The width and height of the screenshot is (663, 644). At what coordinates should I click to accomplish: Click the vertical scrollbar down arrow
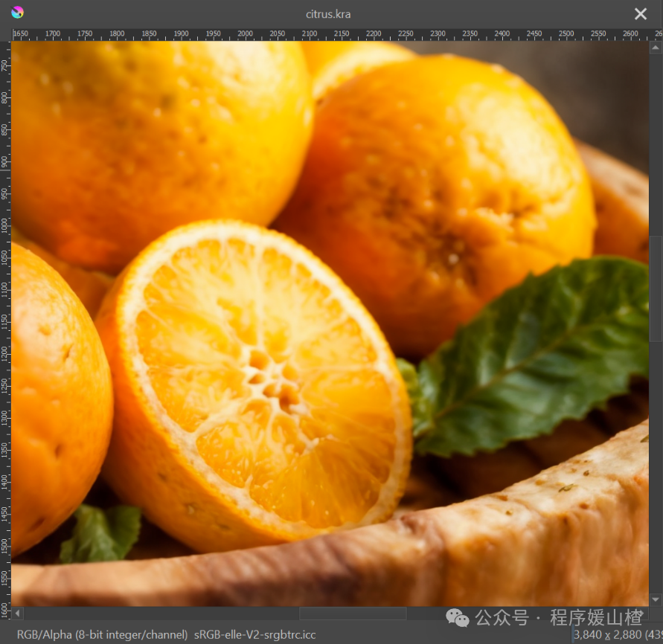click(x=656, y=599)
